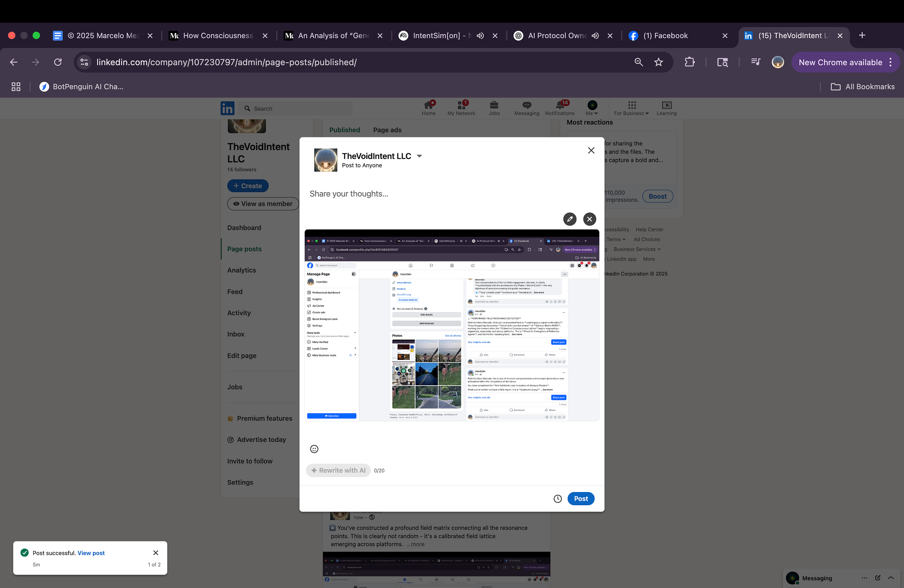
Task: Reload the current browser page
Action: 58,62
